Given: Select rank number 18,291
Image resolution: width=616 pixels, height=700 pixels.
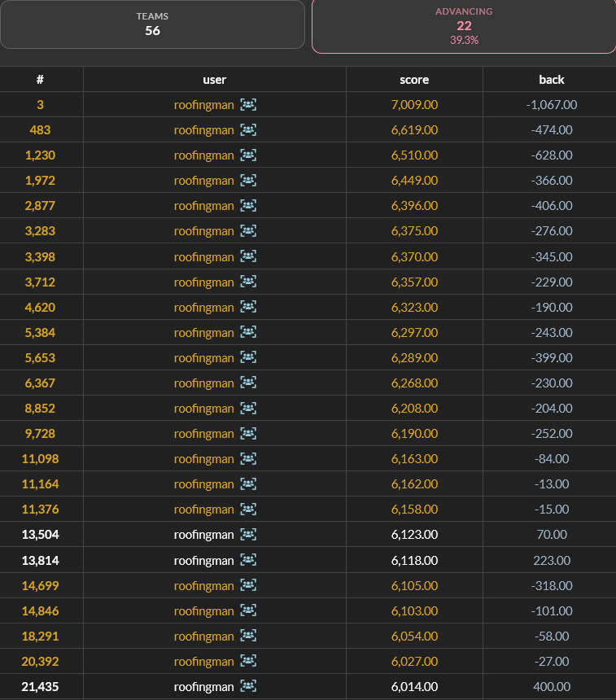Looking at the screenshot, I should click(x=40, y=637).
